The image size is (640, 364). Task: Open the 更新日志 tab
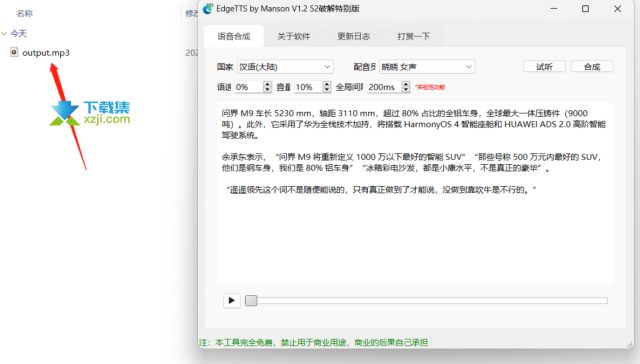pyautogui.click(x=353, y=36)
